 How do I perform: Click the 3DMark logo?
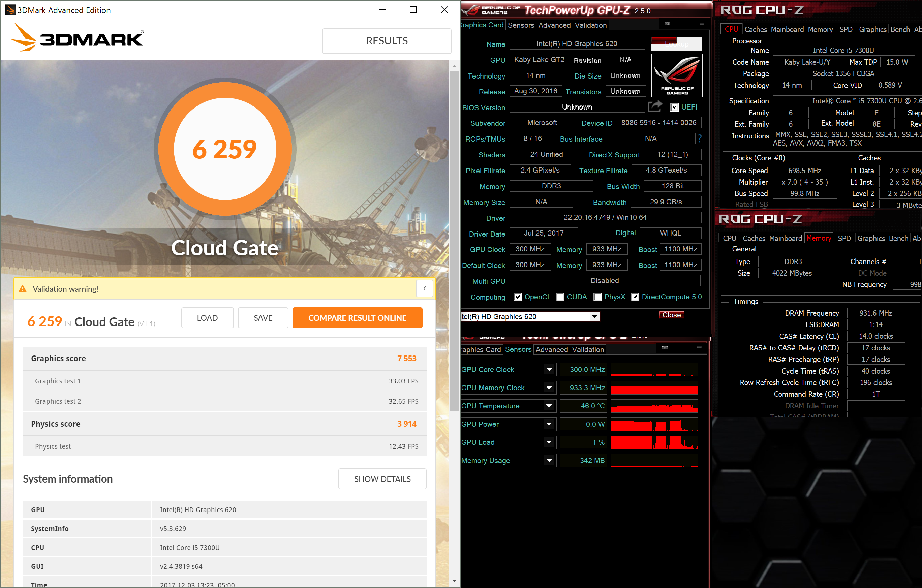click(x=77, y=37)
